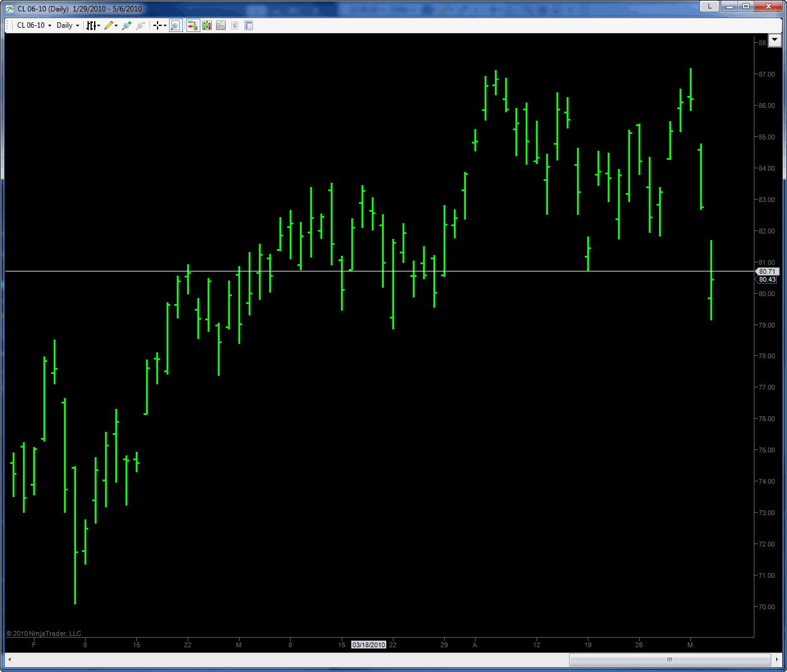The width and height of the screenshot is (787, 672).
Task: Toggle the chart trader panel icon
Action: point(193,25)
